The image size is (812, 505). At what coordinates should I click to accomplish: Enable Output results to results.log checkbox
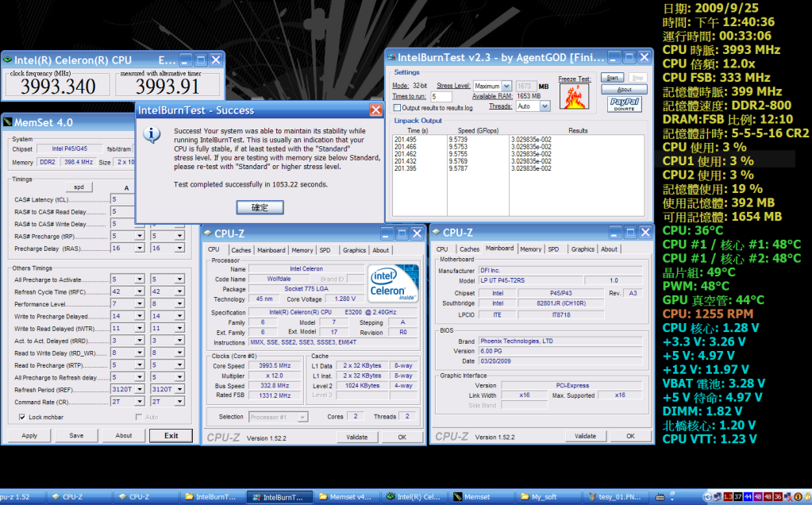pos(397,107)
